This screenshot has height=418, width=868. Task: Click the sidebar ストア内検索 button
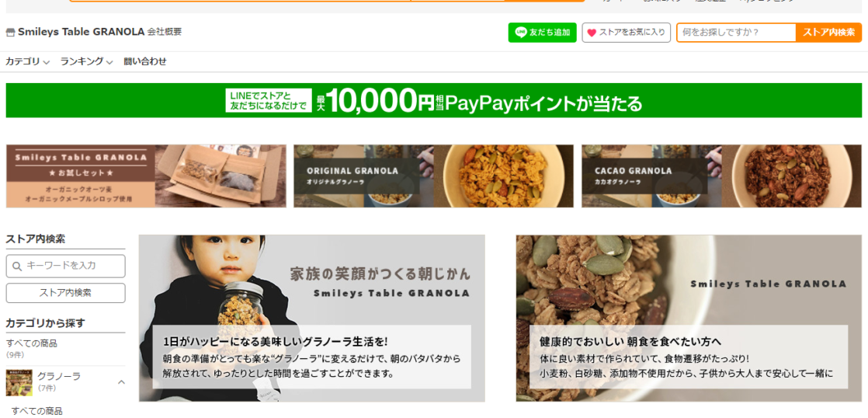coord(65,293)
